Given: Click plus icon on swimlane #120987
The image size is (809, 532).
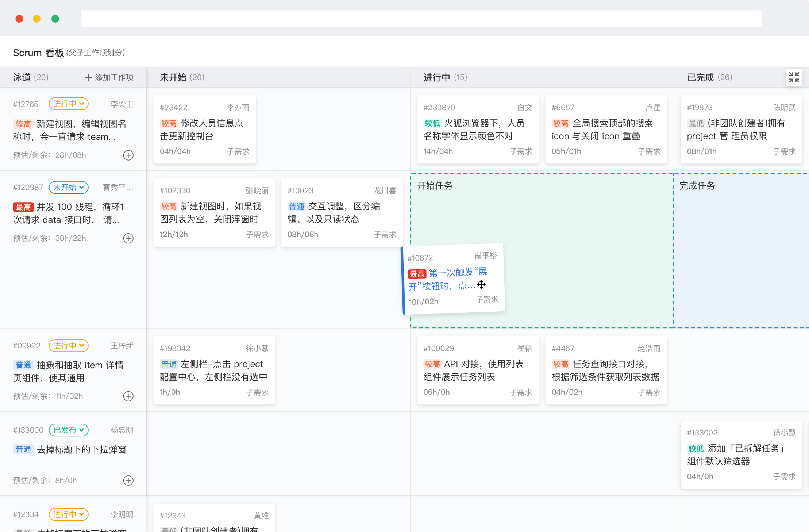Looking at the screenshot, I should tap(128, 238).
